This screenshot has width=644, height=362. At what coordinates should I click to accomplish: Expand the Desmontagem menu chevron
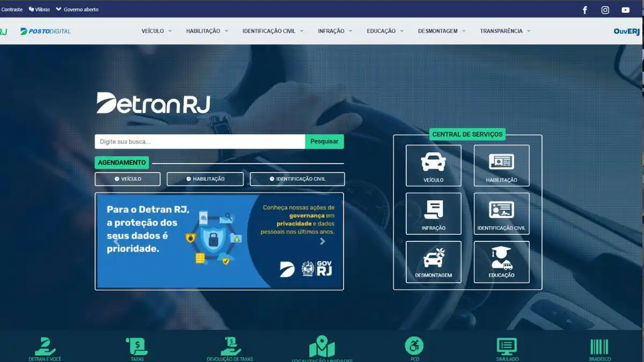point(464,31)
